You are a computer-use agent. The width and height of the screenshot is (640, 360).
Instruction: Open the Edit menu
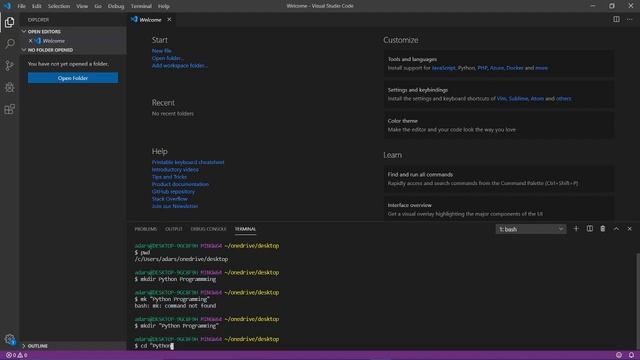coord(36,6)
